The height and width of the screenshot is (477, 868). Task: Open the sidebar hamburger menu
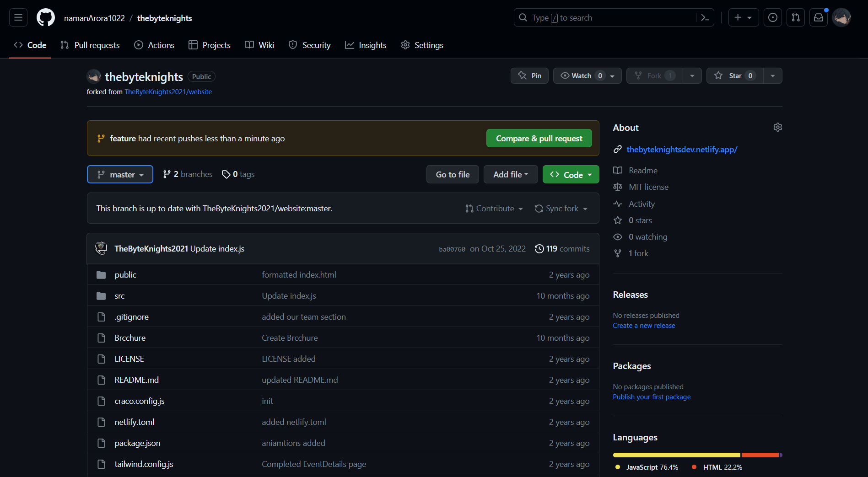(x=18, y=17)
